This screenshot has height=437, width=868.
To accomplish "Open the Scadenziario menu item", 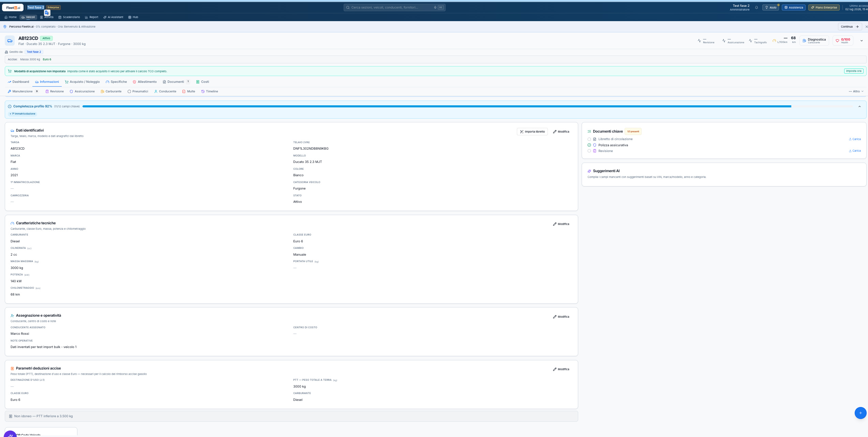I will click(69, 17).
